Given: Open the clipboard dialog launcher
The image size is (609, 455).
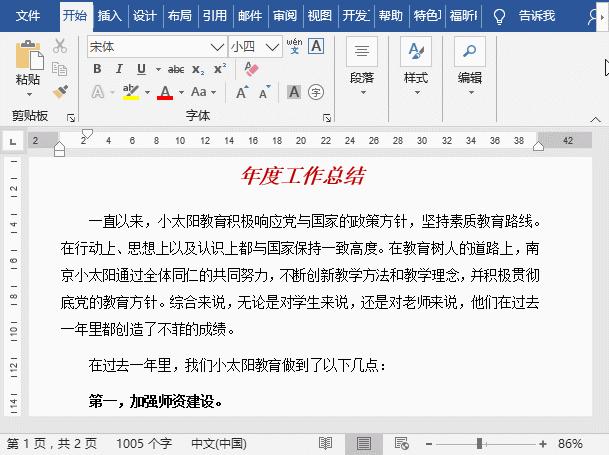Looking at the screenshot, I should pyautogui.click(x=71, y=118).
